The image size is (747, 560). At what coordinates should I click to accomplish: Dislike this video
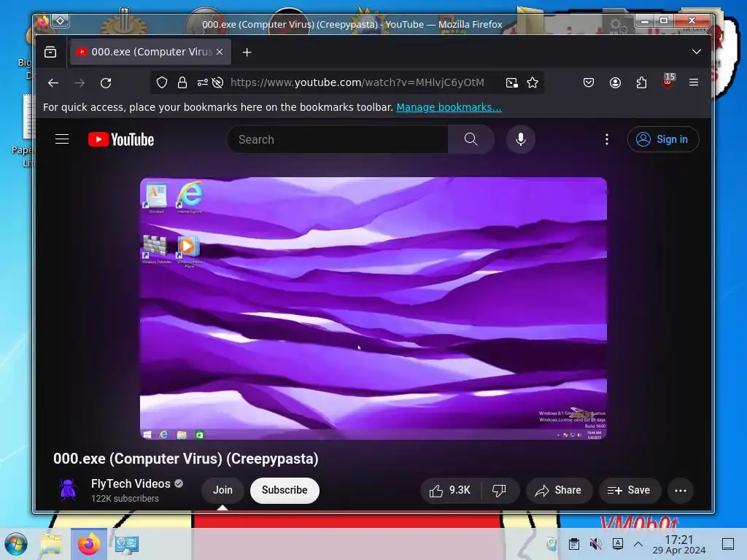[x=499, y=491]
